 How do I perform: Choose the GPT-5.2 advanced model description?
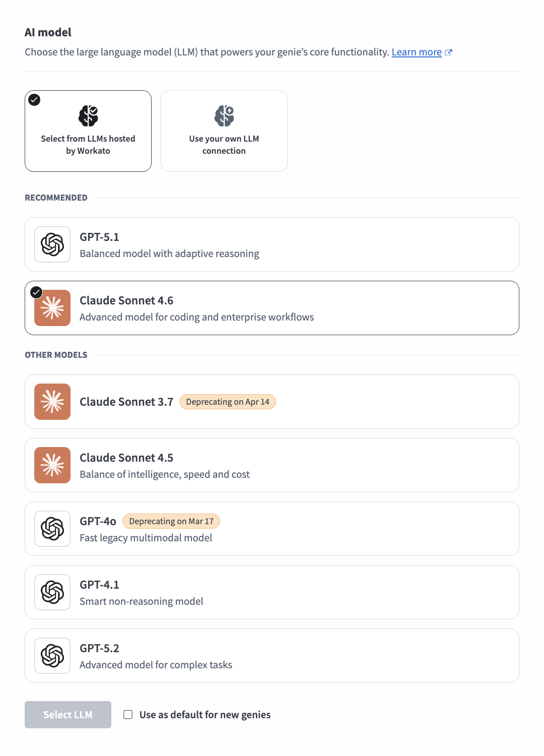point(156,665)
